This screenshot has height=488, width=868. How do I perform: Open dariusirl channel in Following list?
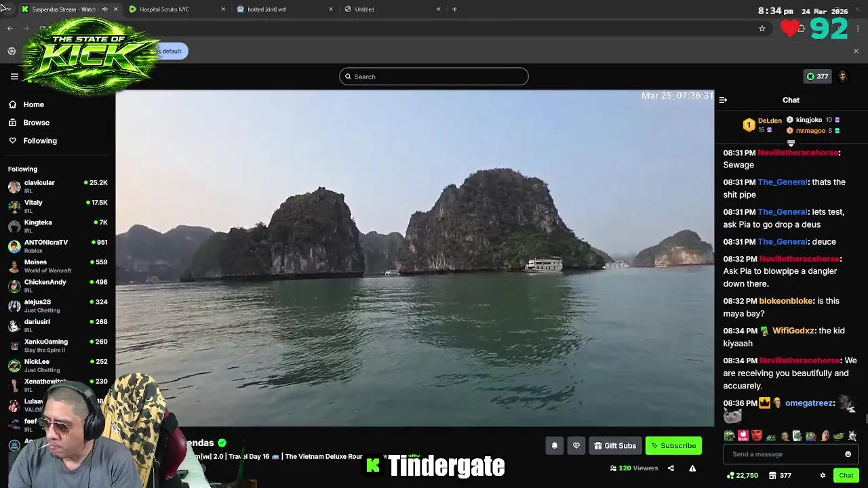[58, 325]
